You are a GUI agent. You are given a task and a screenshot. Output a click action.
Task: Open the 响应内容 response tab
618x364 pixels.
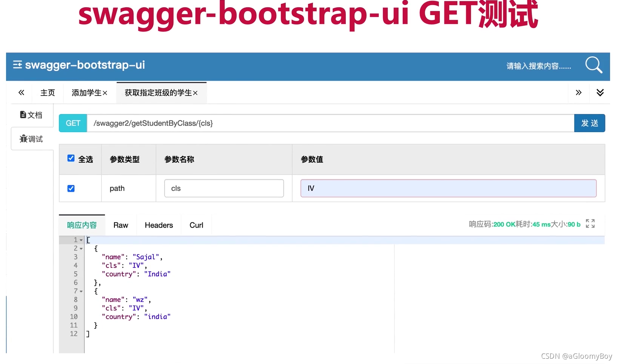[x=82, y=225]
